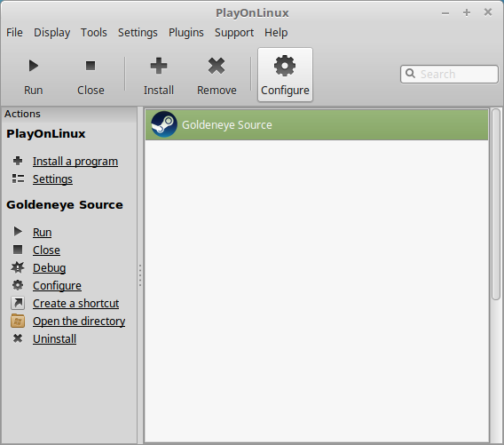Click the Install a program link

(x=75, y=161)
